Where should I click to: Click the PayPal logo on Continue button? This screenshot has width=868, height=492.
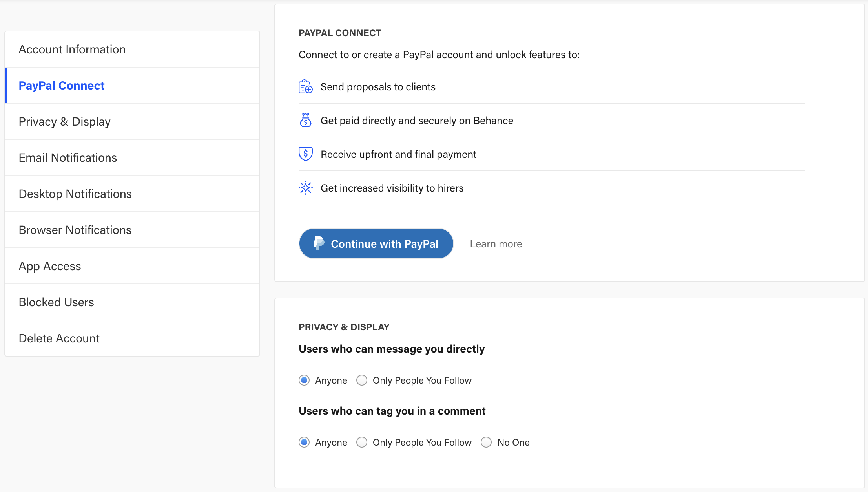click(x=319, y=243)
